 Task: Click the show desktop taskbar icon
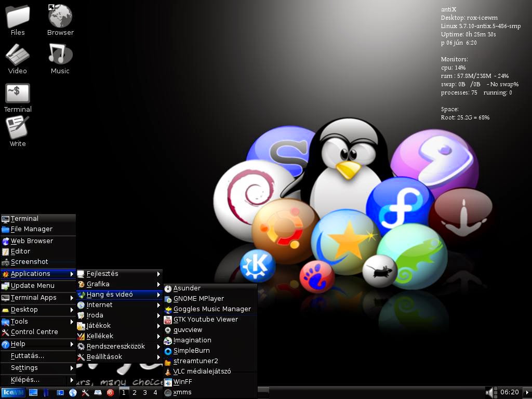click(33, 393)
